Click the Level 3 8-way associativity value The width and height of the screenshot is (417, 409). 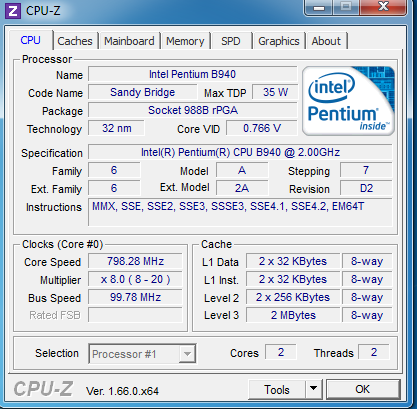click(367, 315)
